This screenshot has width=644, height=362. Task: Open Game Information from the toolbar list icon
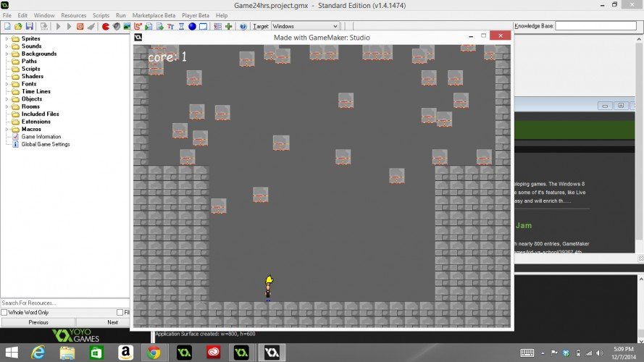[217, 26]
